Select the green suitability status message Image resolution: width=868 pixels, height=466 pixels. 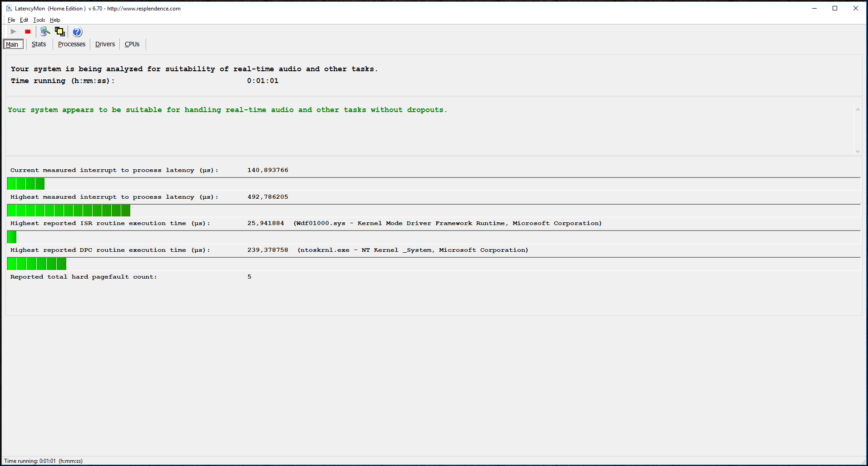(x=227, y=110)
